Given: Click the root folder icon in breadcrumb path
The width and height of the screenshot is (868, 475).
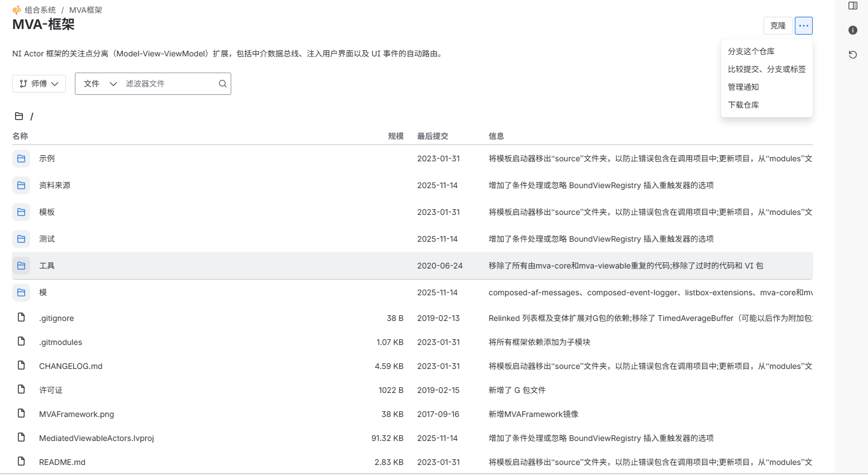Looking at the screenshot, I should click(19, 116).
